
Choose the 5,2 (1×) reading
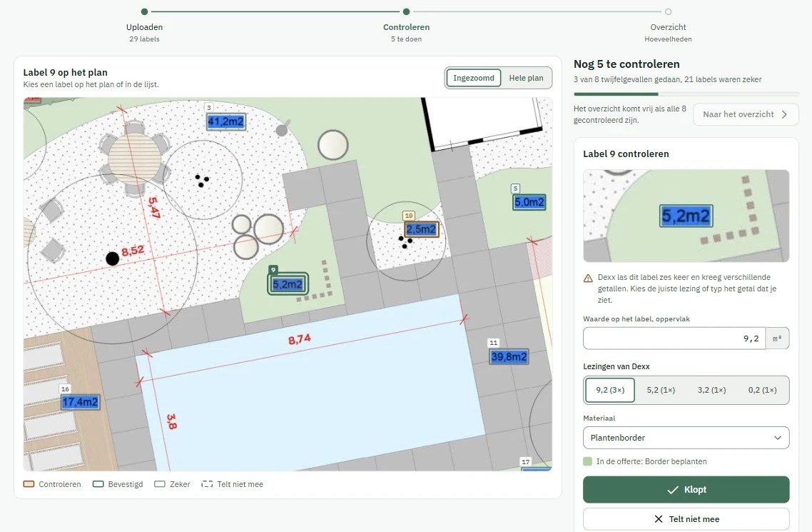[661, 390]
